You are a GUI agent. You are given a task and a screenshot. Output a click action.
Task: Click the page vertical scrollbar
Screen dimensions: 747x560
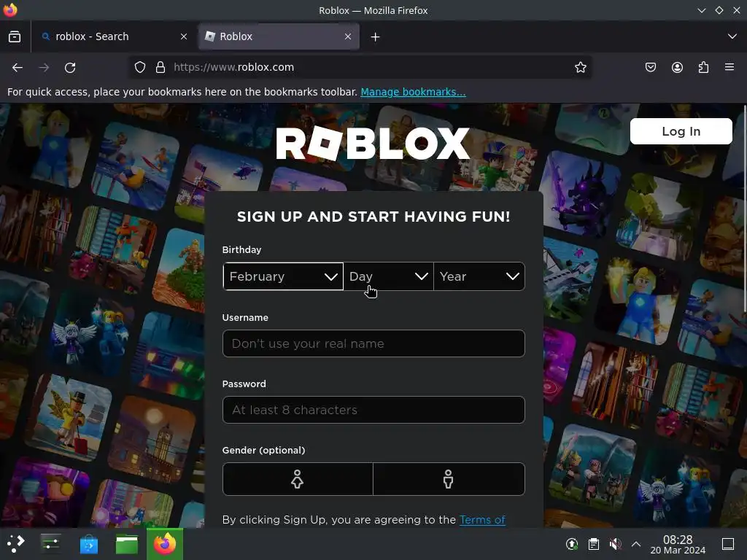pos(745,209)
